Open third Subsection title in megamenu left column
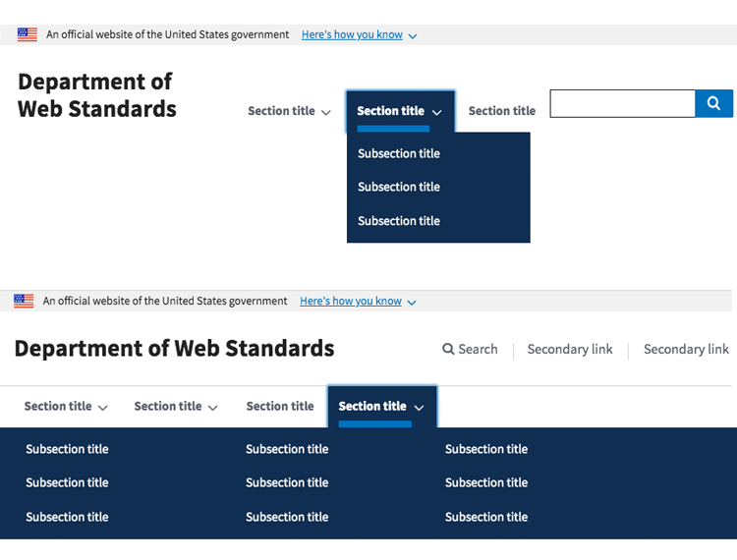The image size is (737, 560). [x=67, y=517]
